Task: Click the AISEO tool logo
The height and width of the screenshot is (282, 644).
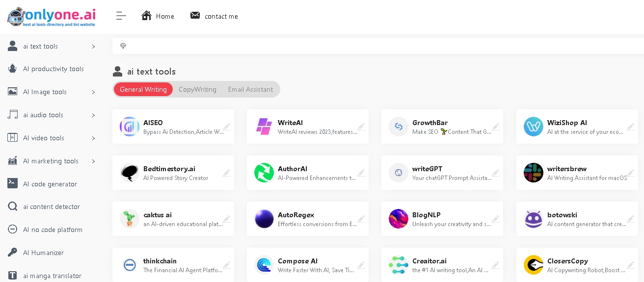Action: [x=130, y=127]
